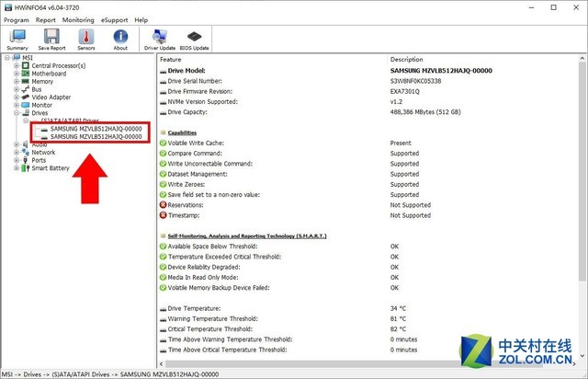The width and height of the screenshot is (588, 379).
Task: Select the NVMe Version Supported row
Action: pos(368,102)
